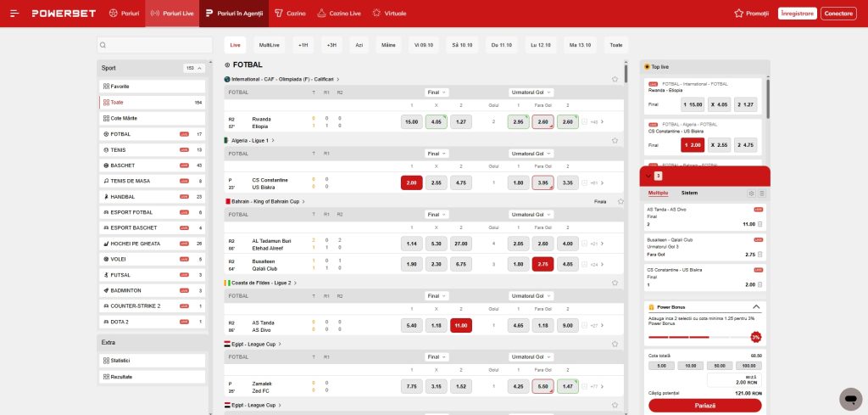Viewport: 868px width, 415px height.
Task: Click the Top live panel scrollbar
Action: 768,99
